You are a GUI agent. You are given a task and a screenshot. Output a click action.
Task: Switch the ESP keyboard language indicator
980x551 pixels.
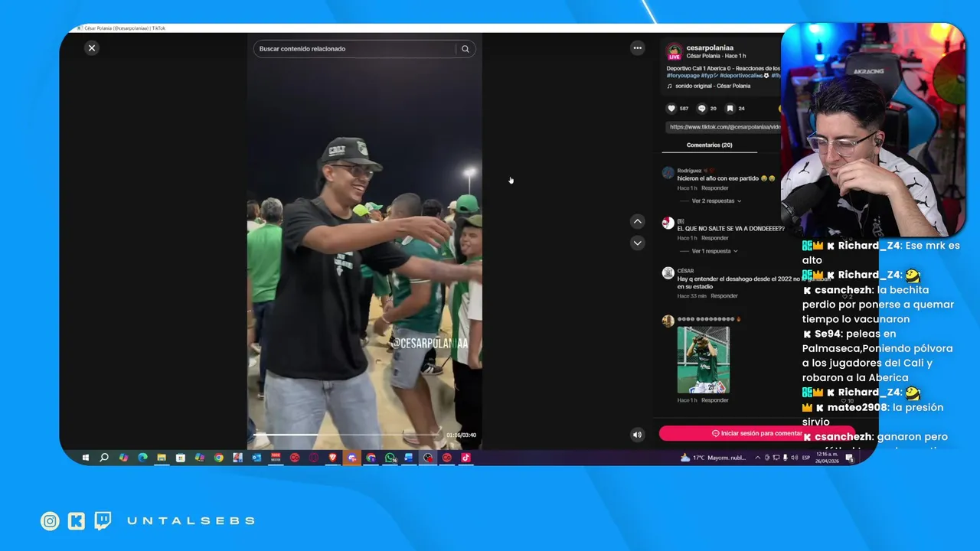pyautogui.click(x=806, y=458)
